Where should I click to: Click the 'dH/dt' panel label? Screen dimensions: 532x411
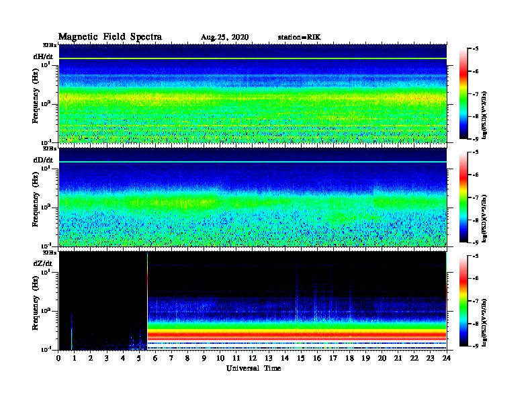[x=43, y=56]
